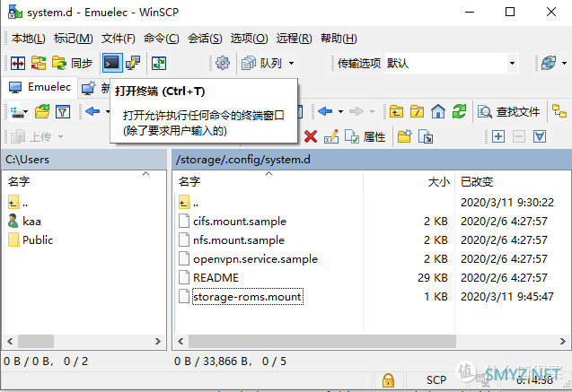Click the 同步 synchronize button
Viewport: 572px width, 392px height.
72,64
